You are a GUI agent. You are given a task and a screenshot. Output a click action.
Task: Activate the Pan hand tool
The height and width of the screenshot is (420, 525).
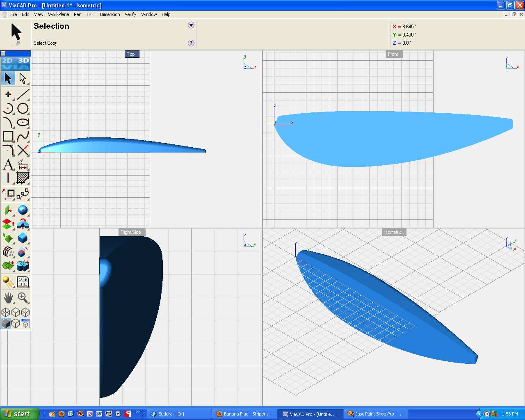tap(8, 298)
